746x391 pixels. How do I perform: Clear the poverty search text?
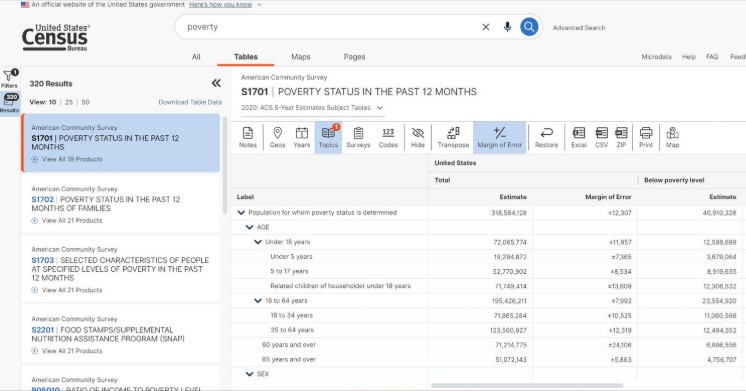point(486,27)
